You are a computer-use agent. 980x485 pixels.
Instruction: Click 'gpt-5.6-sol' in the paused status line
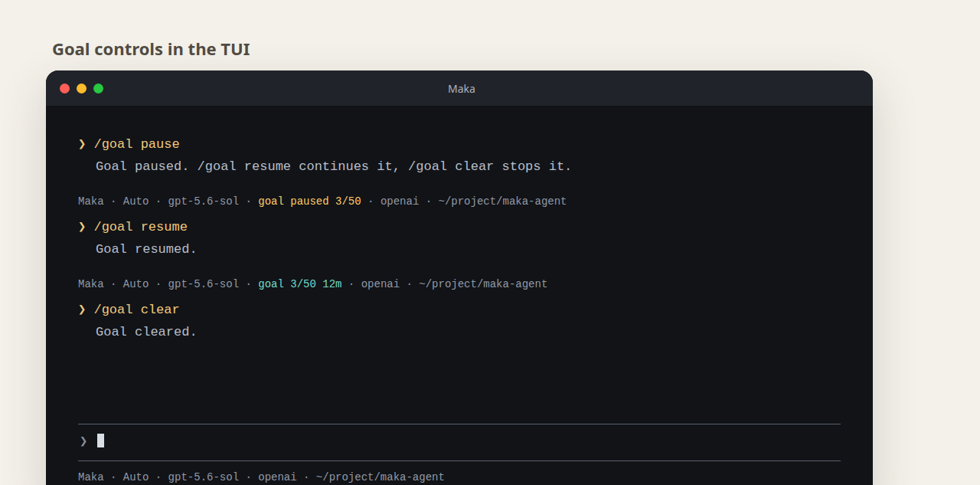[204, 202]
